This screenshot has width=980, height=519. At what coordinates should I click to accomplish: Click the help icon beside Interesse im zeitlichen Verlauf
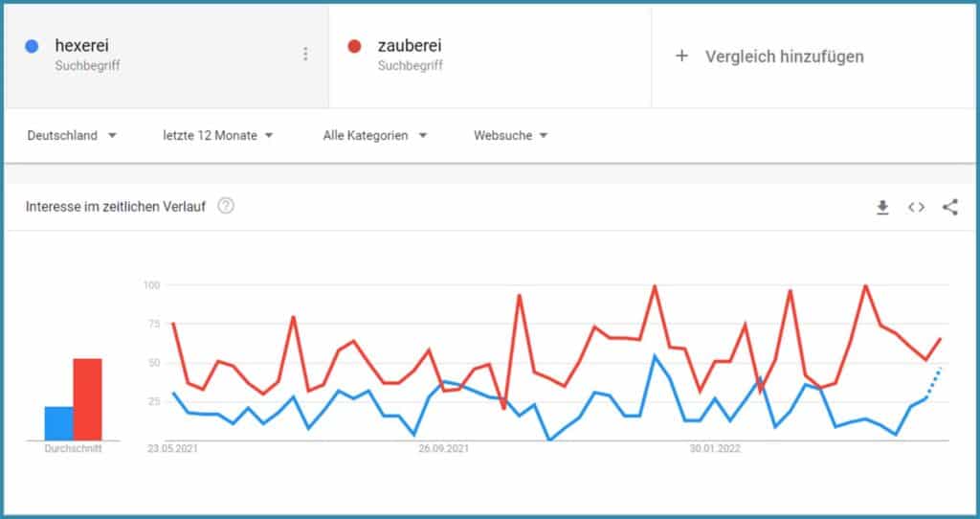coord(226,206)
